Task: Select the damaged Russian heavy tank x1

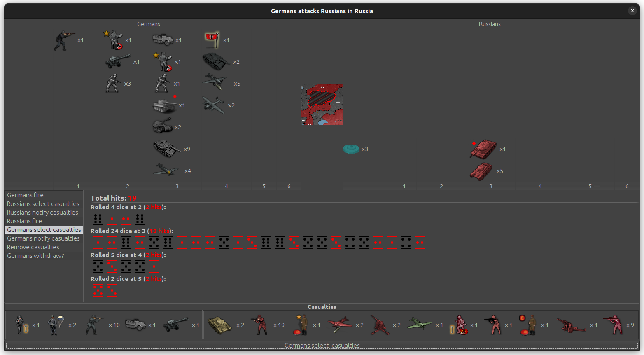Action: (483, 149)
